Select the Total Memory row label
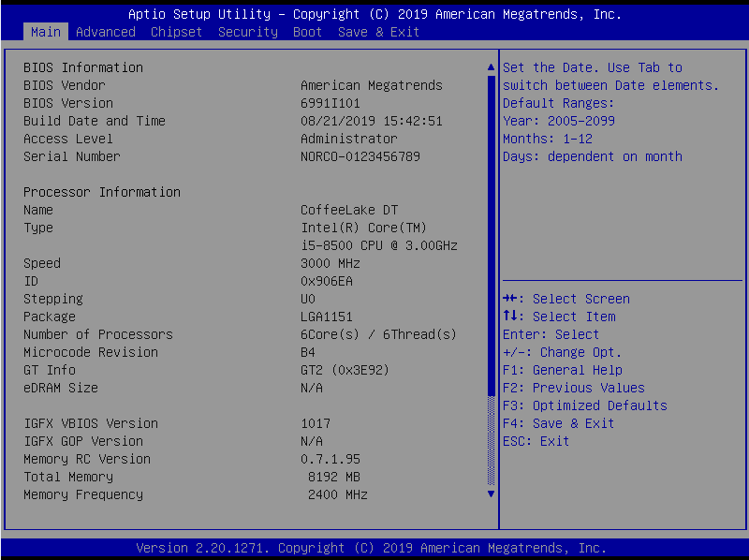 [x=68, y=477]
